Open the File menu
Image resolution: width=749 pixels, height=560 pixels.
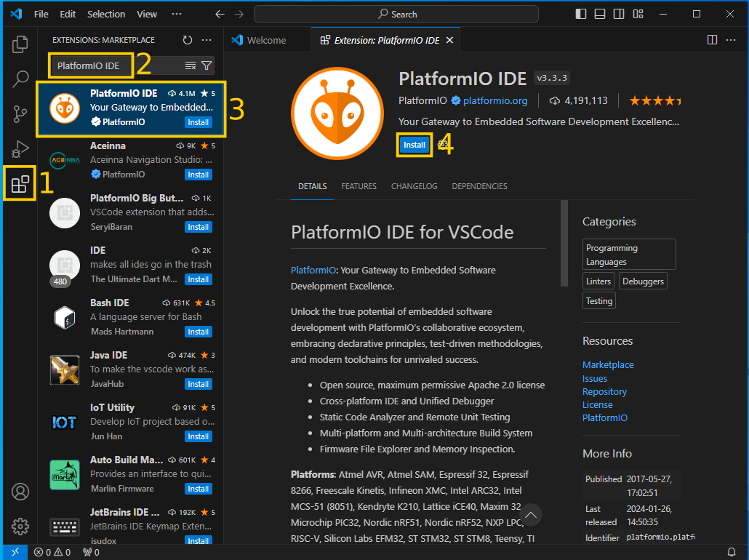coord(41,15)
